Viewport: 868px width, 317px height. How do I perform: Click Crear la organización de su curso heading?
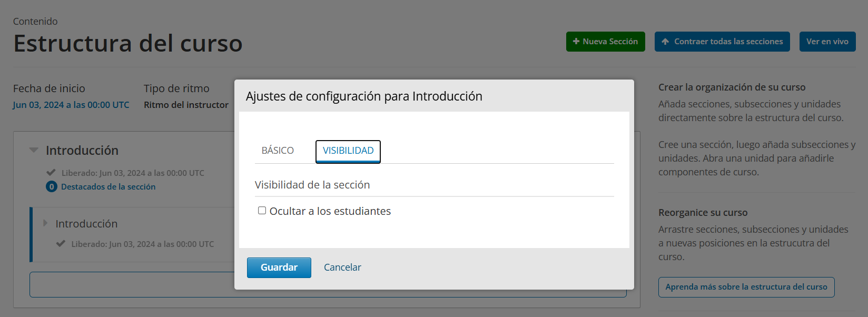point(732,87)
